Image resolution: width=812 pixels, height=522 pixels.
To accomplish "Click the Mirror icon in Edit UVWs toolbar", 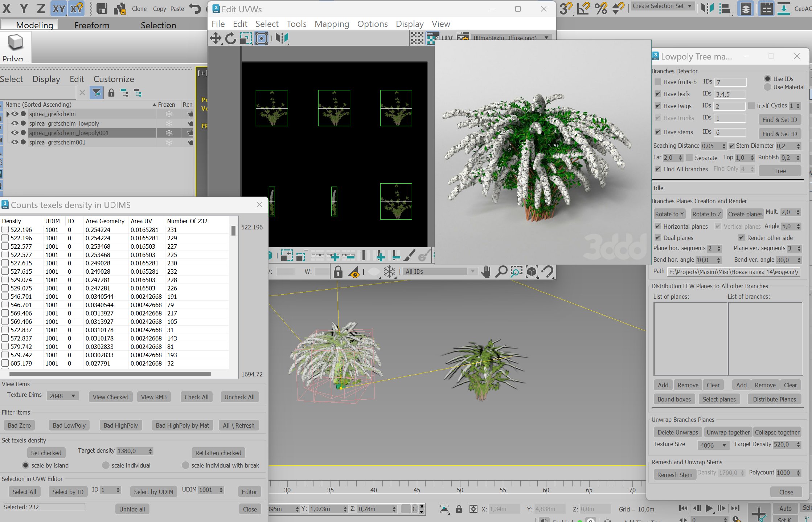I will pyautogui.click(x=282, y=38).
